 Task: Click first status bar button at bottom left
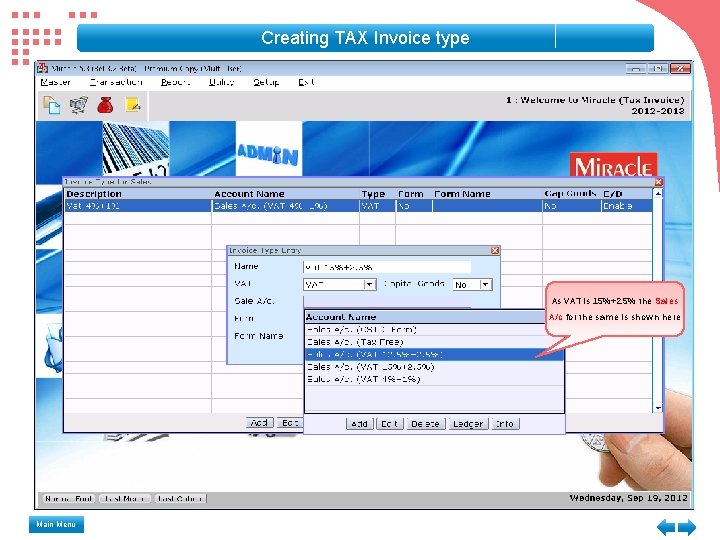tap(69, 498)
